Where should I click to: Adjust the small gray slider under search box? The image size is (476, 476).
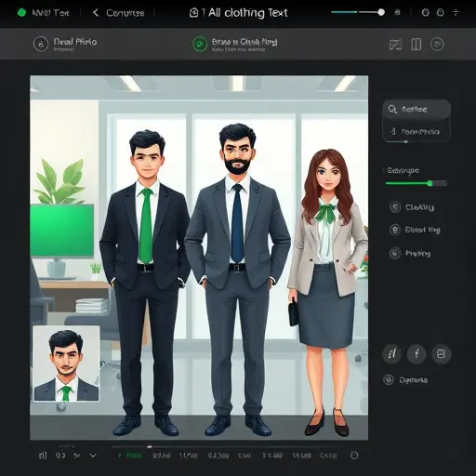405,141
